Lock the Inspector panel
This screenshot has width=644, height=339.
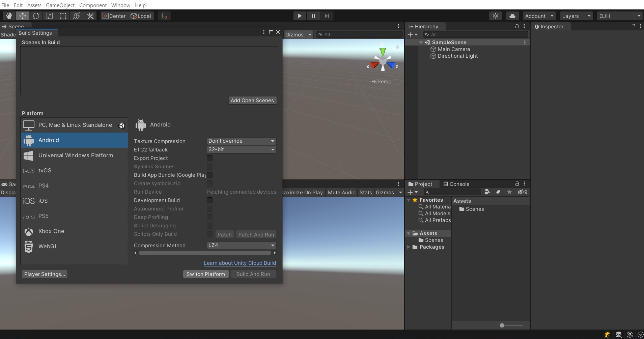(x=634, y=26)
